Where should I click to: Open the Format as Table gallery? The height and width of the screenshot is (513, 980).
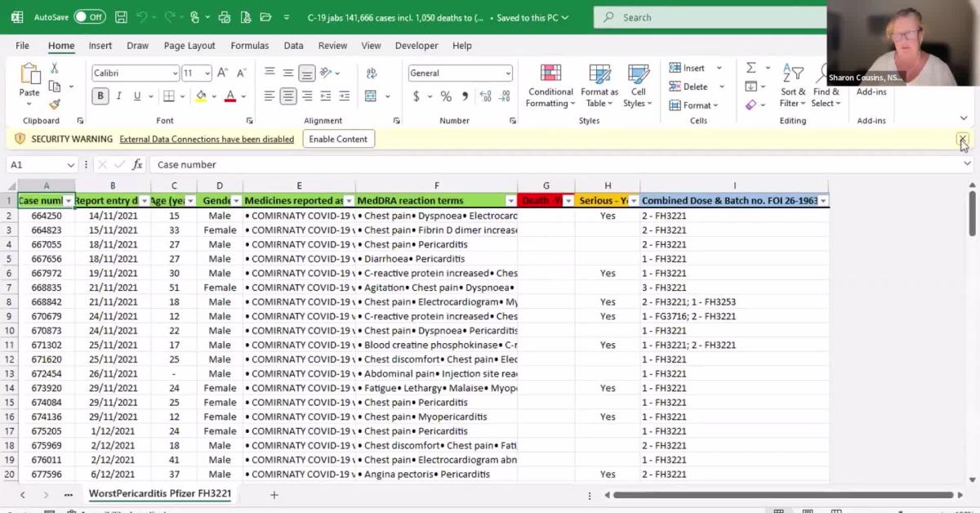[x=599, y=86]
